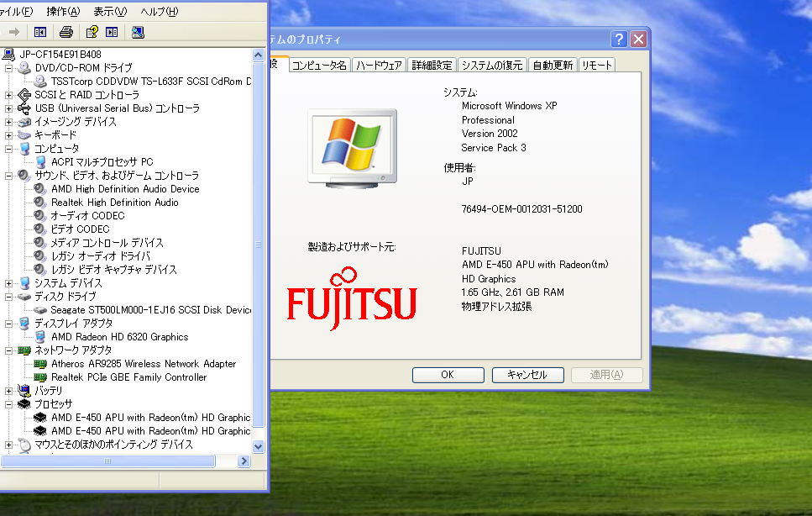Click the forward arrow toolbar icon
This screenshot has height=516, width=812.
pyautogui.click(x=14, y=32)
